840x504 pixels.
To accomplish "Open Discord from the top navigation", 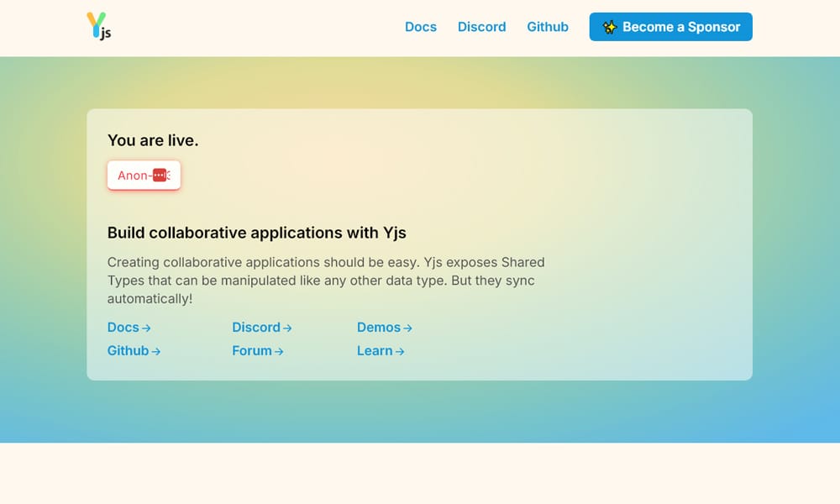I will coord(481,27).
